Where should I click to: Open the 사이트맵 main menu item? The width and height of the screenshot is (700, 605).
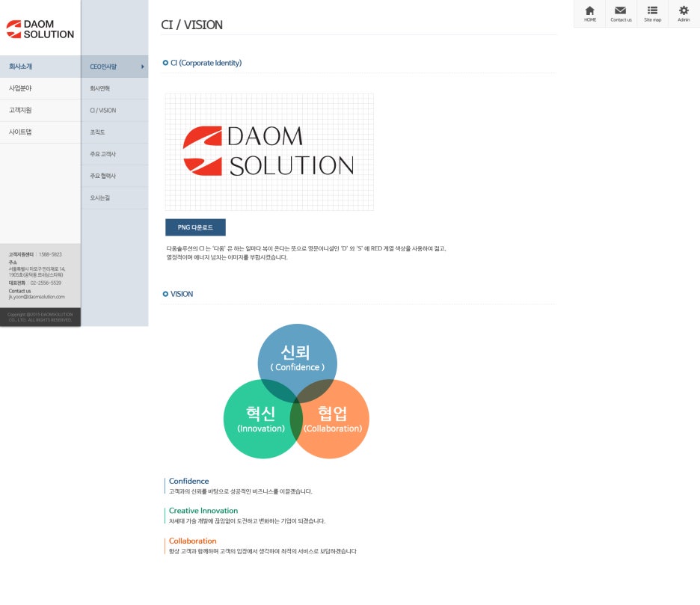point(40,132)
